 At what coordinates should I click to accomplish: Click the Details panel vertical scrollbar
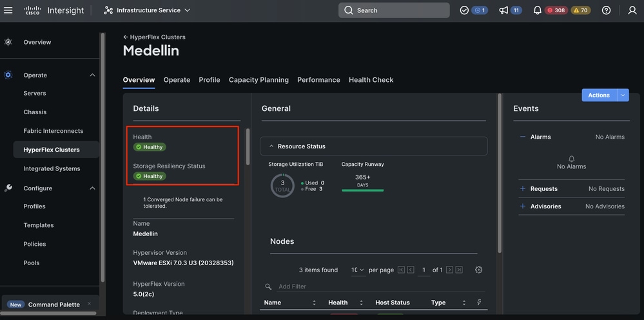point(248,146)
